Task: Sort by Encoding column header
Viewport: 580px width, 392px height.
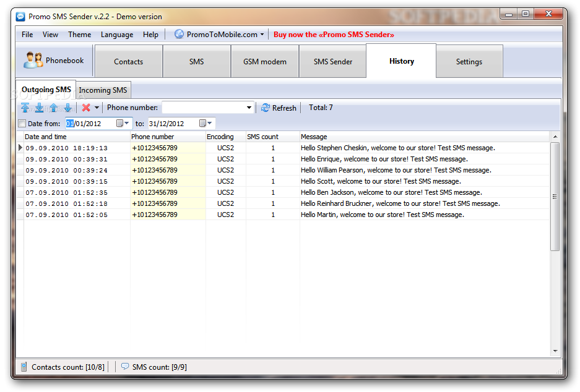Action: [x=226, y=137]
